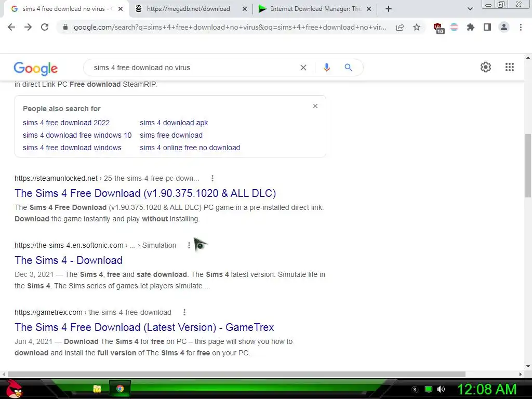532x399 pixels.
Task: Click the green monitor tray icon
Action: click(x=429, y=389)
